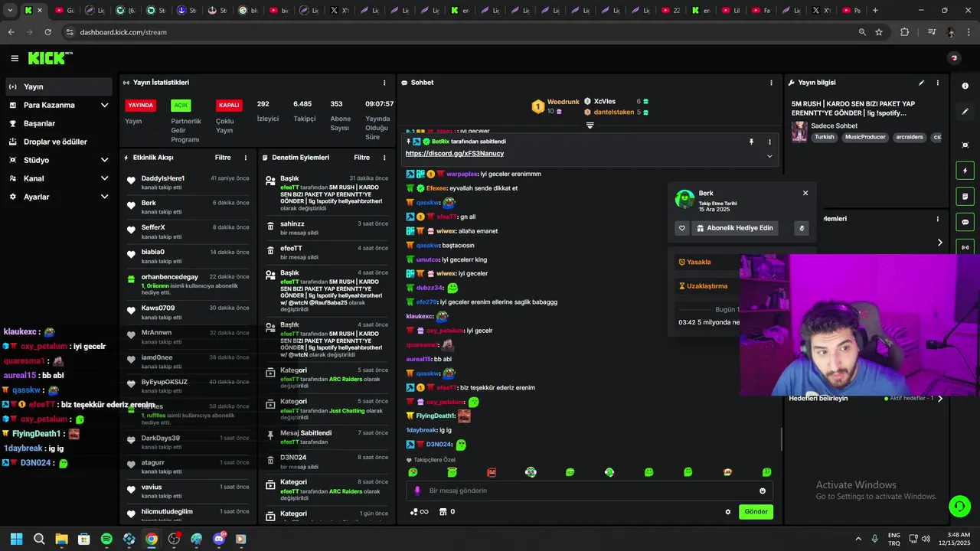This screenshot has height=551, width=980.
Task: Click the green support headset button
Action: (959, 506)
